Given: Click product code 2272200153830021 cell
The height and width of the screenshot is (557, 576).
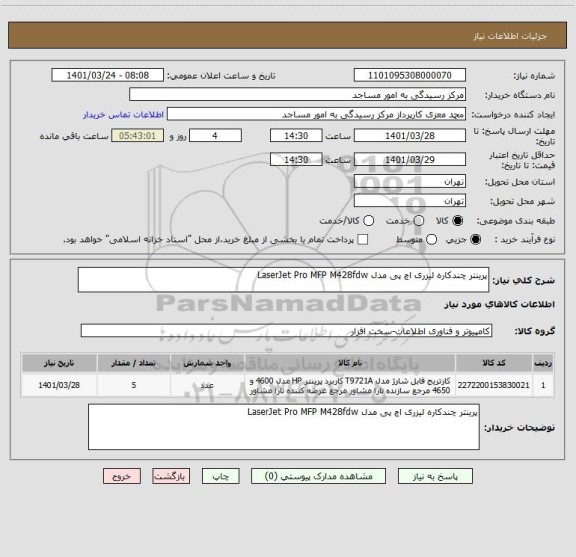Looking at the screenshot, I should pos(494,385).
